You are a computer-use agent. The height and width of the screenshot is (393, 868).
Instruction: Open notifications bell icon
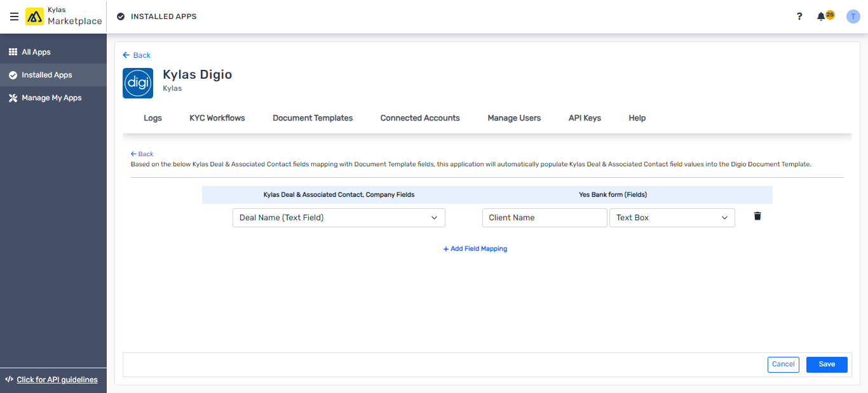821,17
